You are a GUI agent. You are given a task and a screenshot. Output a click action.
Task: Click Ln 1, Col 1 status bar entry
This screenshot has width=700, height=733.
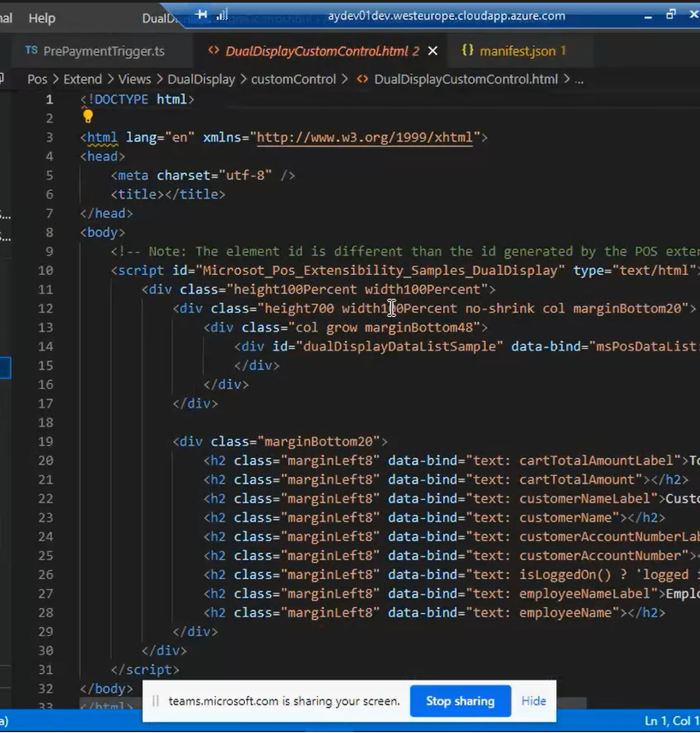tap(672, 721)
